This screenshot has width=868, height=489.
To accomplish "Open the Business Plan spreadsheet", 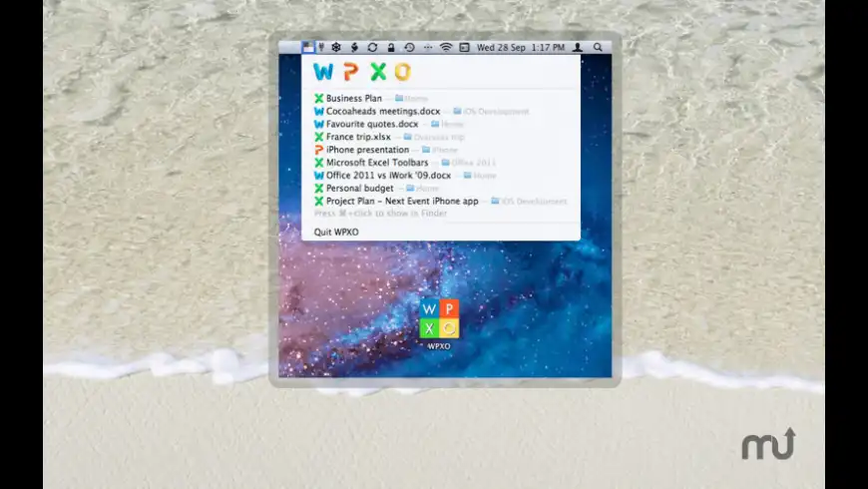I will click(354, 98).
